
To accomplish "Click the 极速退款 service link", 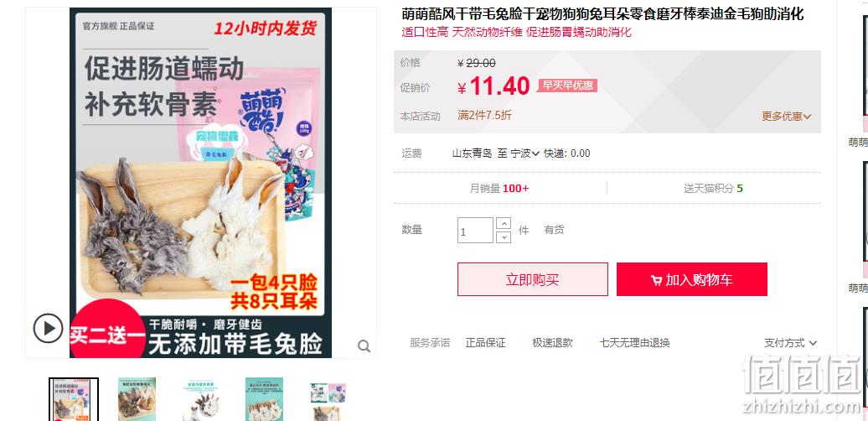I will point(552,343).
